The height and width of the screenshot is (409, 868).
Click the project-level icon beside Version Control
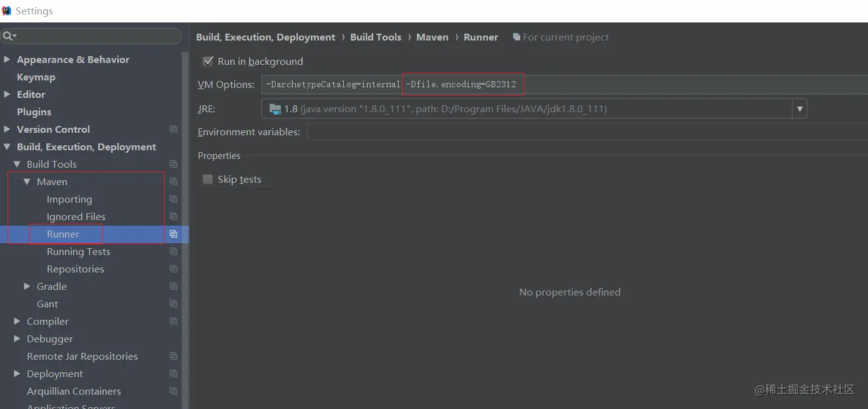coord(173,129)
